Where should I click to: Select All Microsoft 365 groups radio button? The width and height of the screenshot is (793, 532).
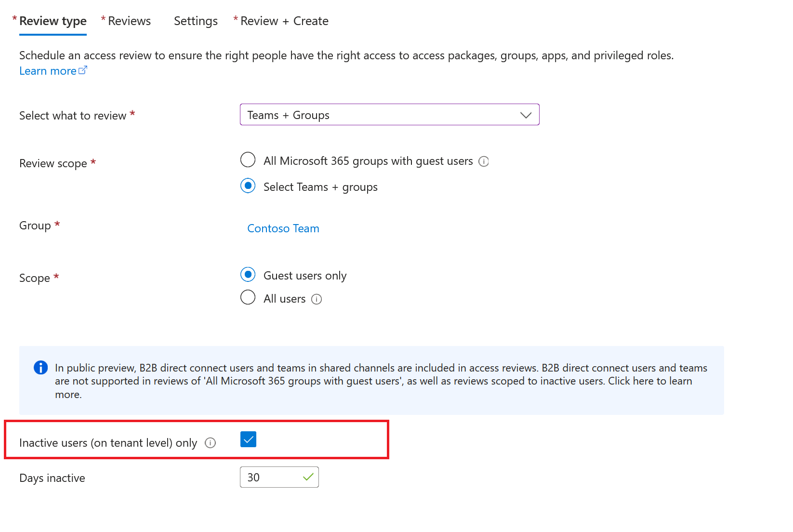tap(248, 160)
